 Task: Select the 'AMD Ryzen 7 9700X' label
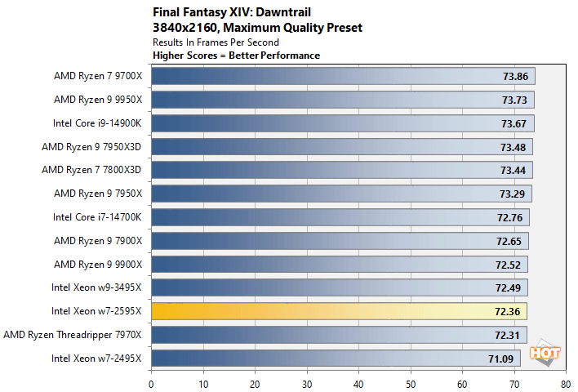98,76
